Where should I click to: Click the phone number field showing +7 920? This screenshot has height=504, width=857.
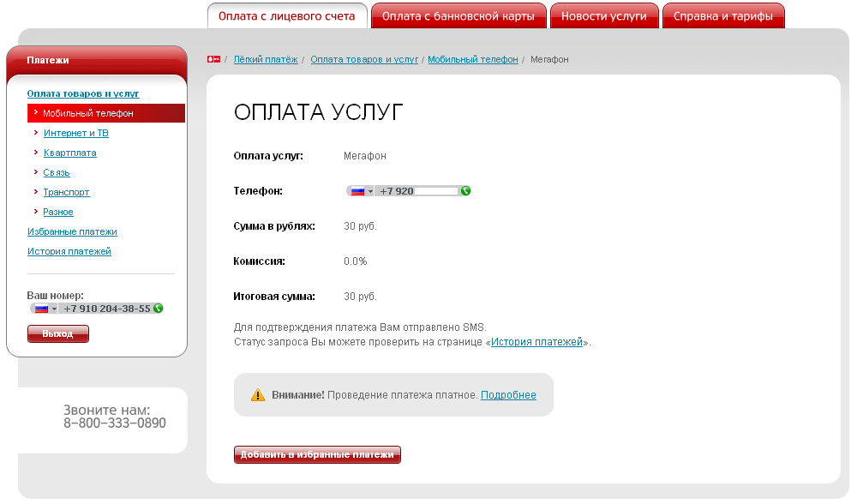click(x=418, y=191)
